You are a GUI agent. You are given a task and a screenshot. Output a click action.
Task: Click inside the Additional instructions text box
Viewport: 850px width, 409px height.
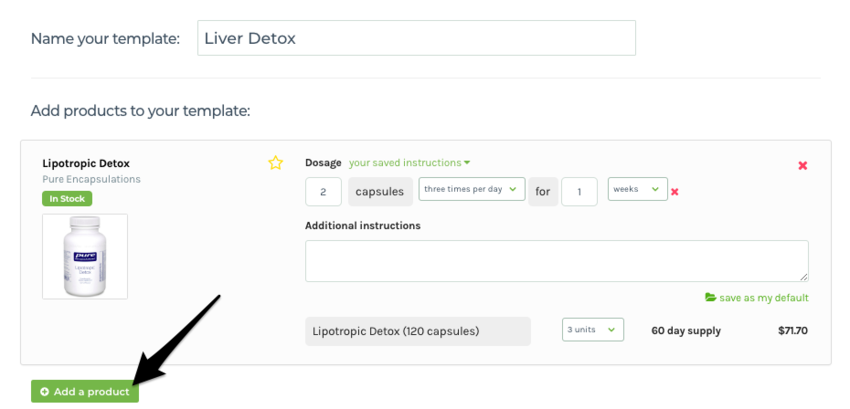[556, 260]
